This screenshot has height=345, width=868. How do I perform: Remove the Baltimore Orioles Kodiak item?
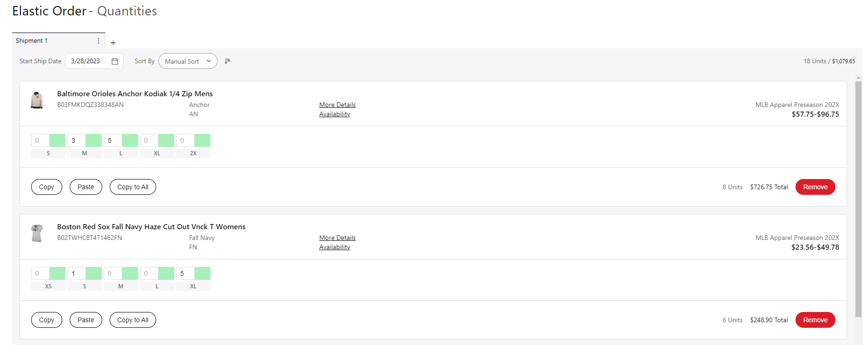tap(815, 187)
